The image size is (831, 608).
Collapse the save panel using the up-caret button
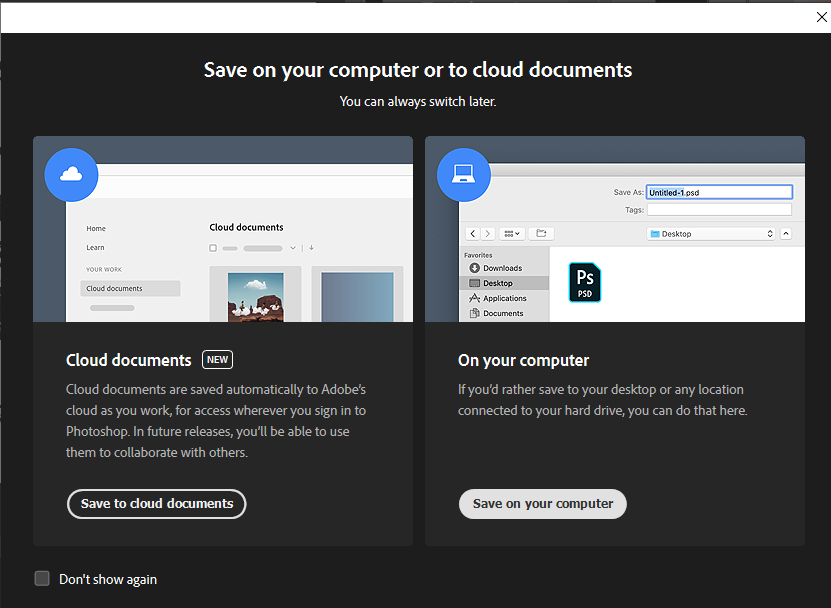click(x=786, y=234)
